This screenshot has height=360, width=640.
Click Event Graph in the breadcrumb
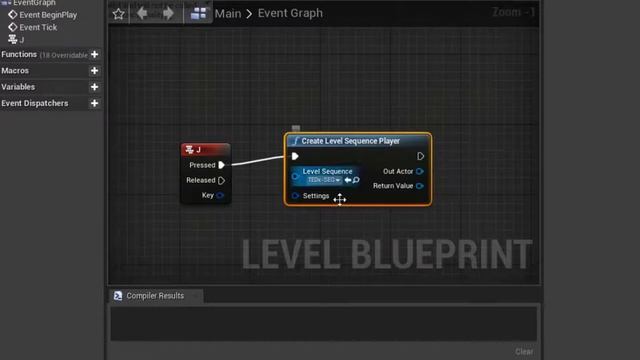pos(290,13)
